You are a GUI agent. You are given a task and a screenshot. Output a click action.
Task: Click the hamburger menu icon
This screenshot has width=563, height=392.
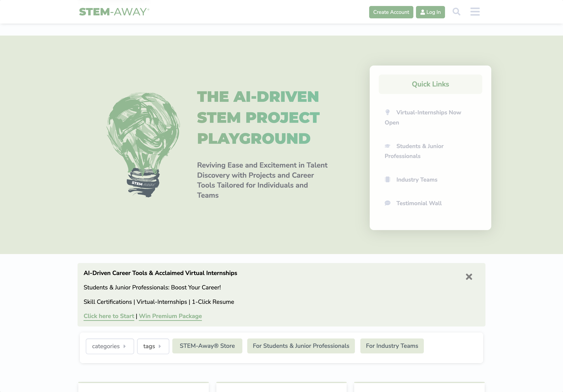coord(475,12)
